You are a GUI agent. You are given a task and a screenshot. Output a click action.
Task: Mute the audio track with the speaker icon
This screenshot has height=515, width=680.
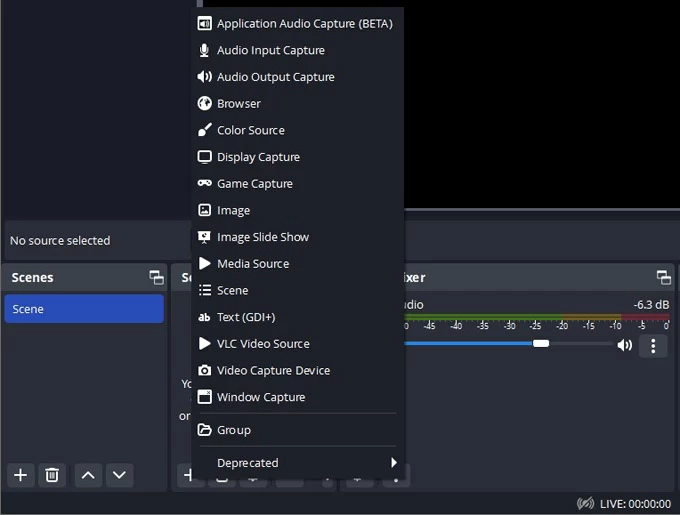pos(624,345)
